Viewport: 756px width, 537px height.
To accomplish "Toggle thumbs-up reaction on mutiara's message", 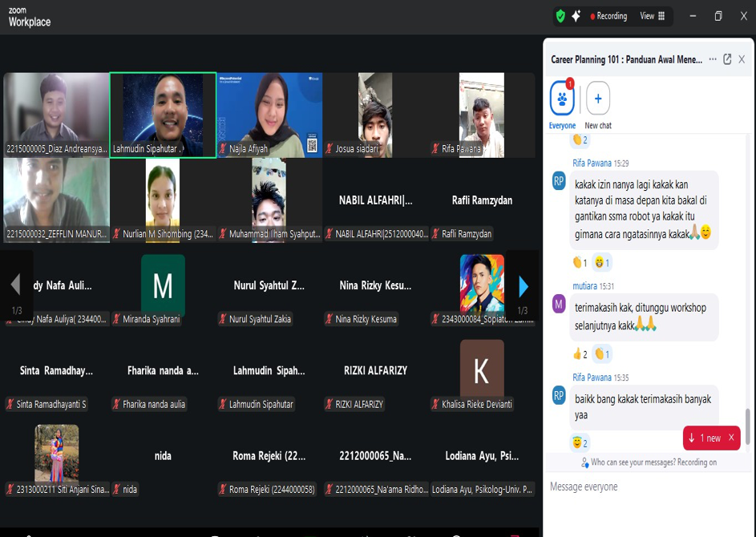I will (580, 354).
